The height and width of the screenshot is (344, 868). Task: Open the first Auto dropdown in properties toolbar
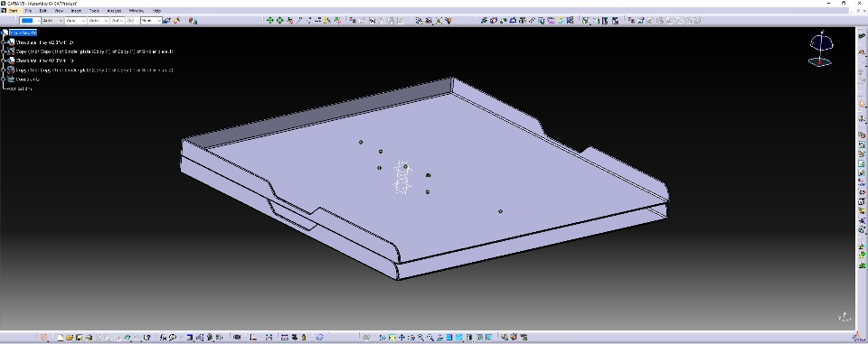pyautogui.click(x=52, y=21)
